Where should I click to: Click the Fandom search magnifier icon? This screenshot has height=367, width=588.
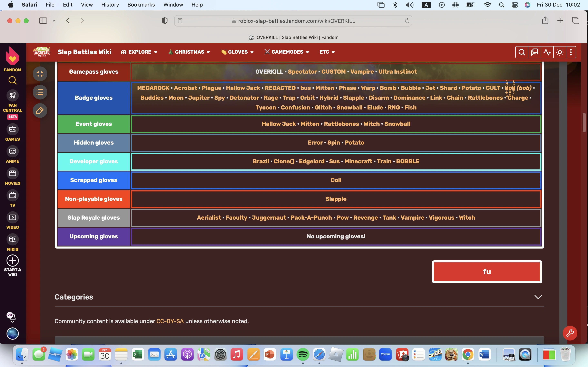pyautogui.click(x=12, y=80)
